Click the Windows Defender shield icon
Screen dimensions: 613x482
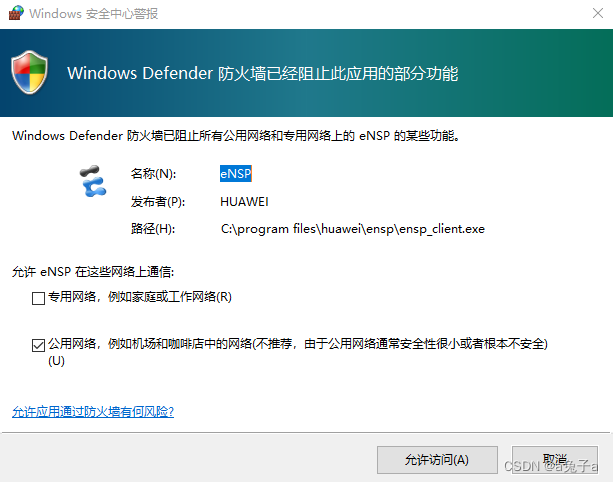(x=30, y=72)
